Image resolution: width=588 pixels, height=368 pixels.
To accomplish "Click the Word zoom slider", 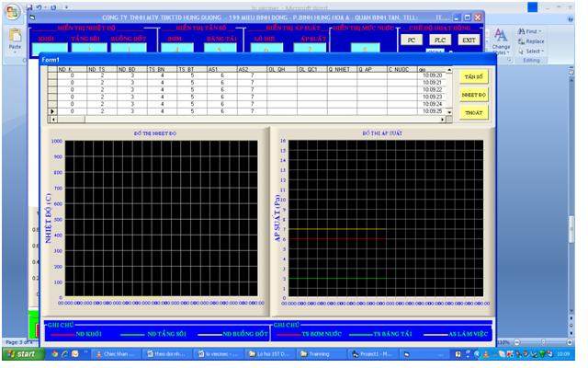I will [x=542, y=342].
